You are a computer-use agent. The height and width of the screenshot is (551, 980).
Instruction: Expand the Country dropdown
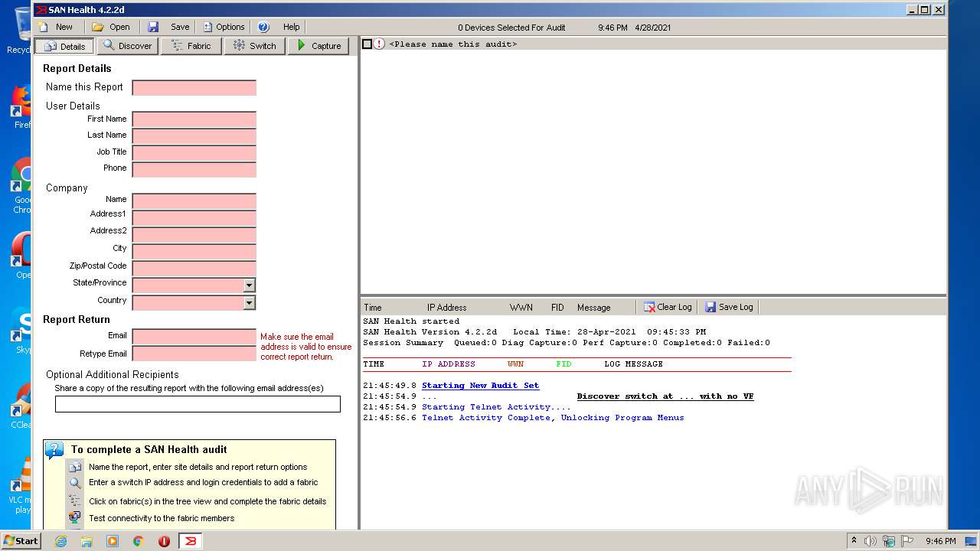(249, 303)
